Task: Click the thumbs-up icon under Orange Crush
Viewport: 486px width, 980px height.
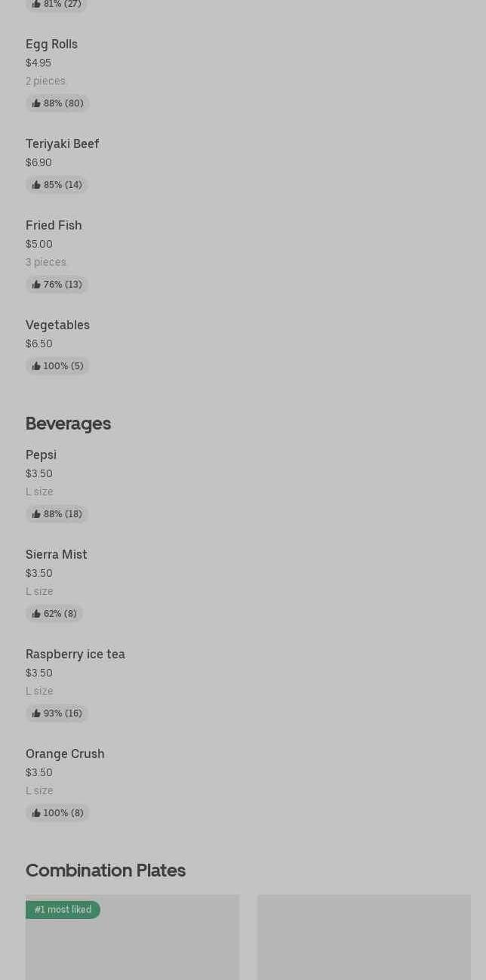Action: [x=36, y=813]
